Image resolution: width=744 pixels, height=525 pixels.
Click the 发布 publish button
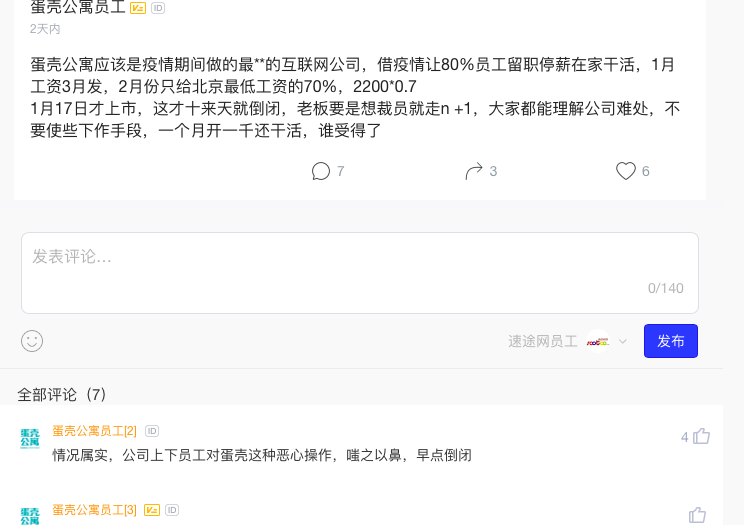coord(670,341)
